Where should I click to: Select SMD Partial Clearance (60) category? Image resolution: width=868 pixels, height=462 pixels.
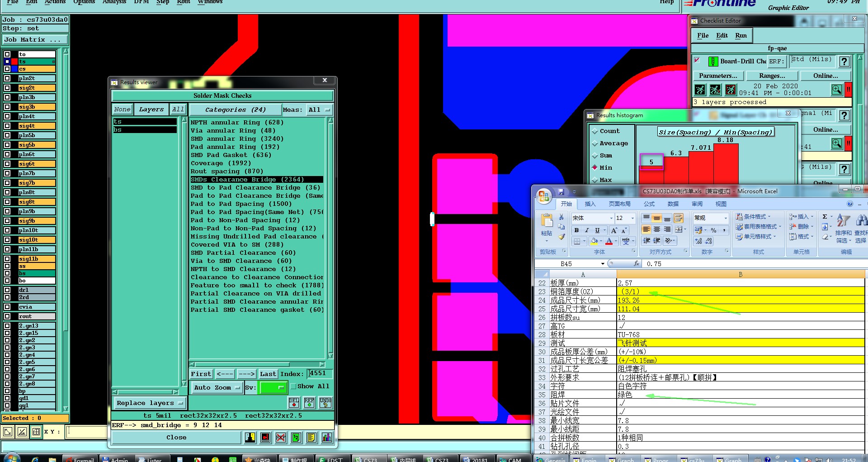click(243, 253)
